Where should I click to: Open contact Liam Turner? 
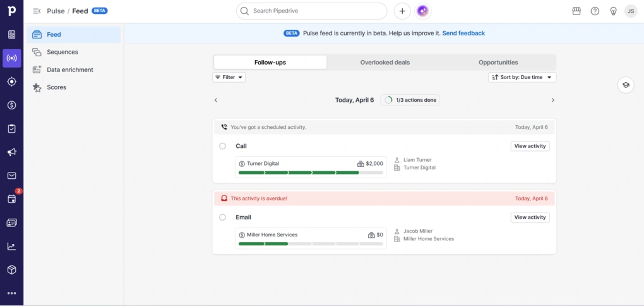click(417, 160)
